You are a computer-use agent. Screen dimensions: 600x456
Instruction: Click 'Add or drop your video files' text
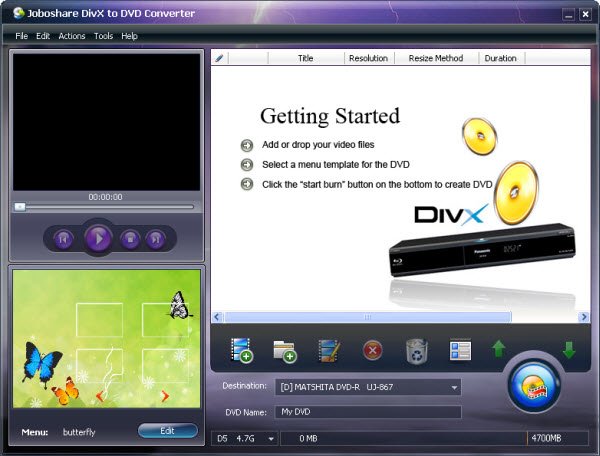tap(318, 145)
